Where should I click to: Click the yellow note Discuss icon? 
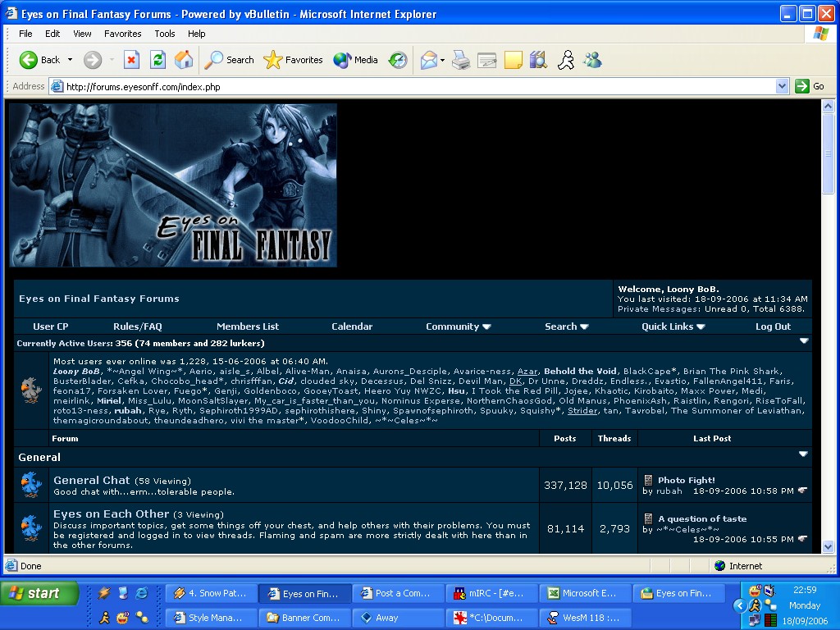[514, 60]
